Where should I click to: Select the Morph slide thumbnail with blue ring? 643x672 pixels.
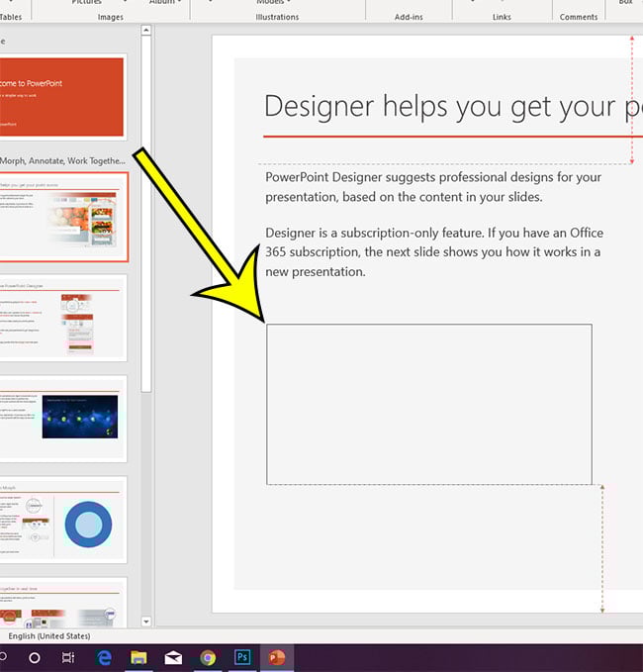(62, 520)
